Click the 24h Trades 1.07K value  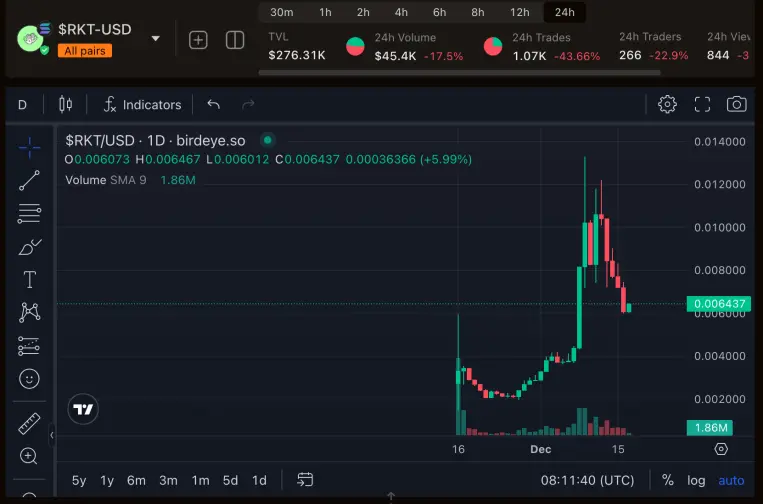(529, 56)
